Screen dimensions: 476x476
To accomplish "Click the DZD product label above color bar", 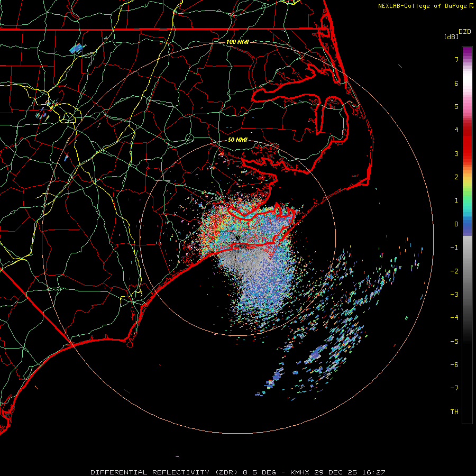I will (465, 32).
